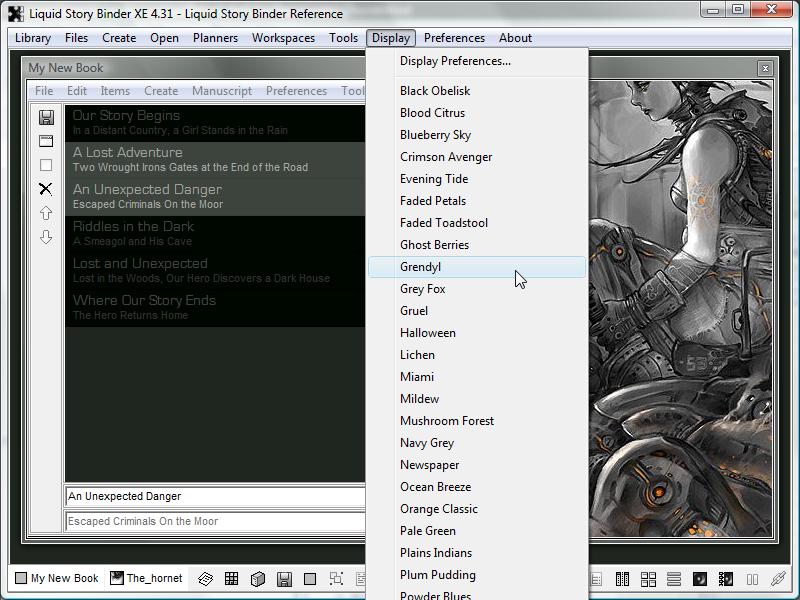Viewport: 800px width, 600px height.
Task: Click the stacked layers icon in bottom toolbar
Action: point(205,578)
